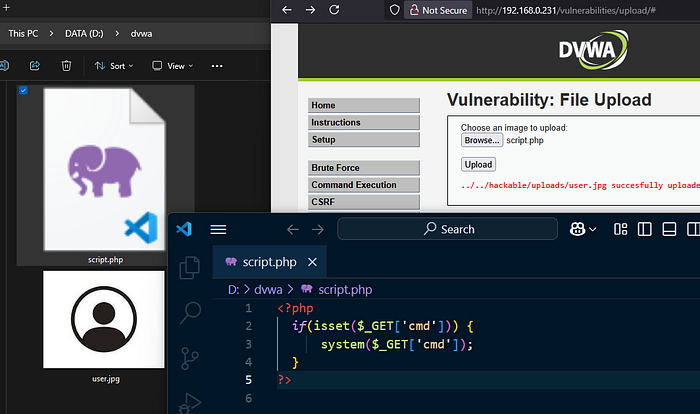Viewport: 700px width, 414px height.
Task: Select script.php file thumbnail
Action: pos(104,169)
